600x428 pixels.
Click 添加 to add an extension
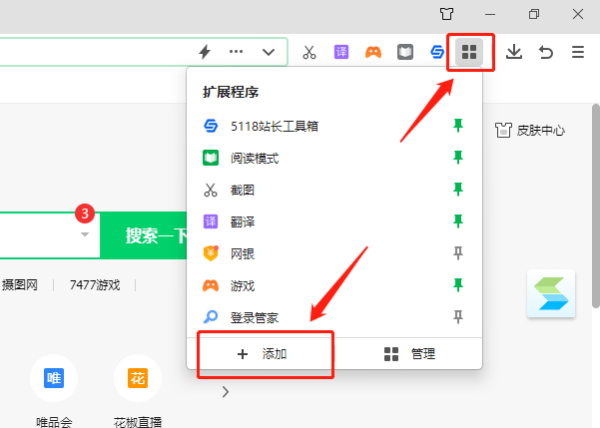pyautogui.click(x=262, y=354)
